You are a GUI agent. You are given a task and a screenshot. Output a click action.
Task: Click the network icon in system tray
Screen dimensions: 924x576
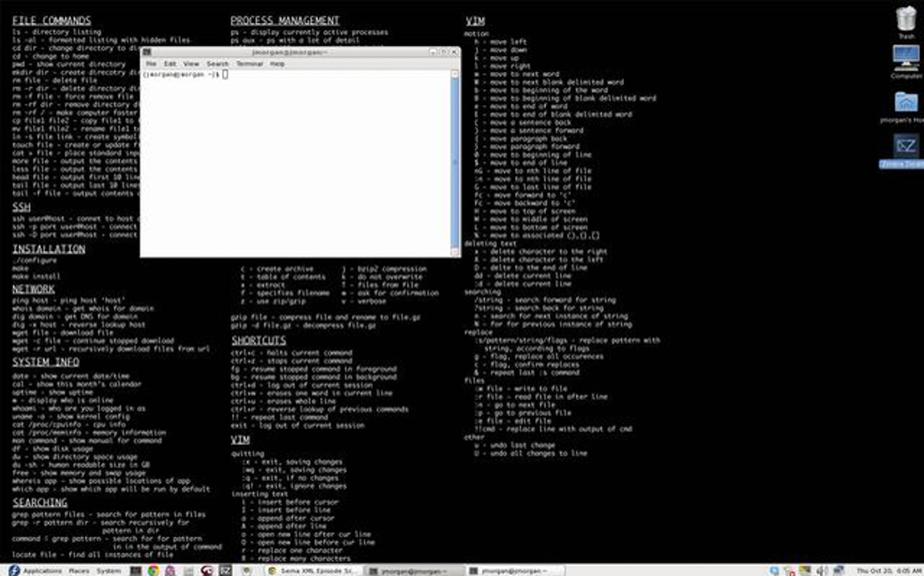click(x=839, y=570)
